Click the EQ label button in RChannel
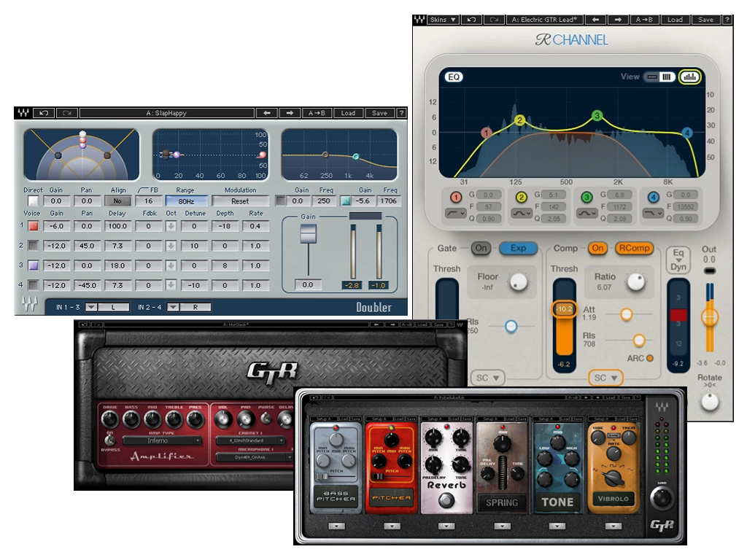The width and height of the screenshot is (747, 560). [454, 77]
